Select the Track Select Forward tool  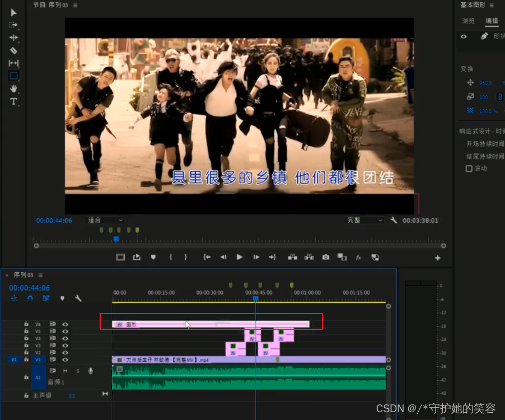(13, 25)
